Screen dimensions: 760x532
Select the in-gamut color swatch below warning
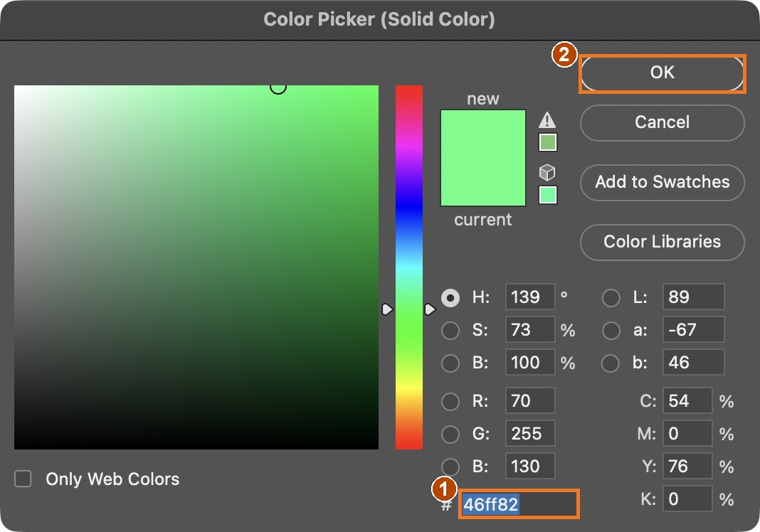pyautogui.click(x=548, y=142)
